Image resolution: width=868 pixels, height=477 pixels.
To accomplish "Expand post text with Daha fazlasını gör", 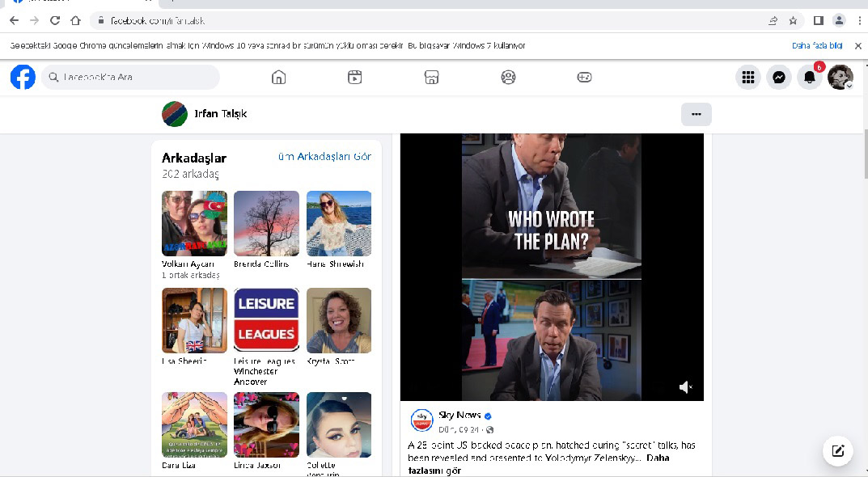I will (658, 458).
